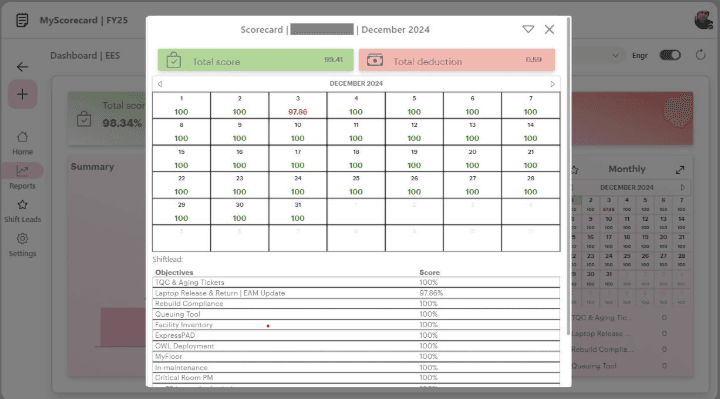Select December 31 calendar cell
Screen dimensions: 720x399
(298, 211)
